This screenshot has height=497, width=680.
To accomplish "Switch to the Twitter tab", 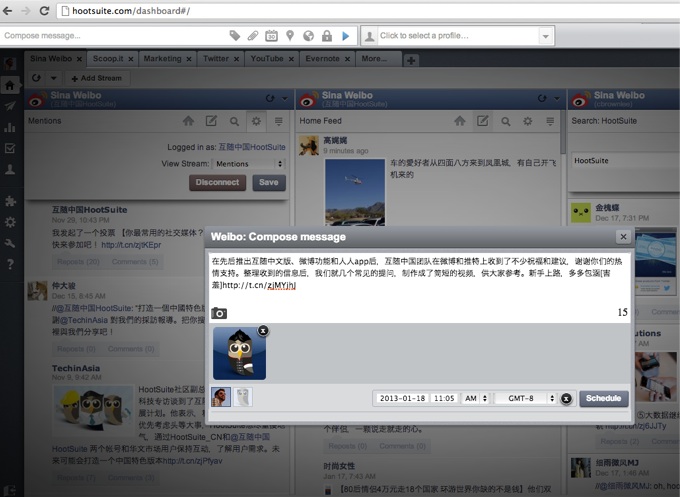I will [216, 59].
